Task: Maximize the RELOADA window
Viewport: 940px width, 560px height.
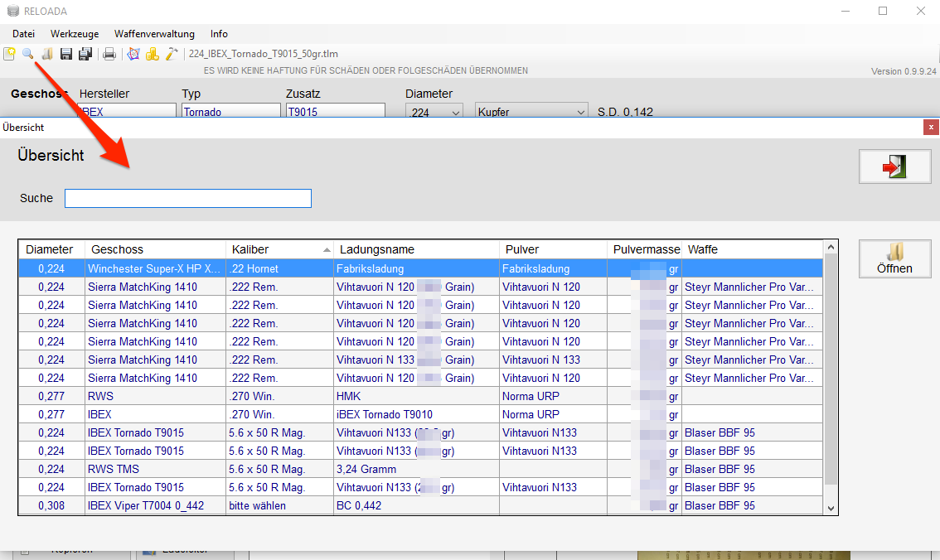Action: tap(883, 11)
